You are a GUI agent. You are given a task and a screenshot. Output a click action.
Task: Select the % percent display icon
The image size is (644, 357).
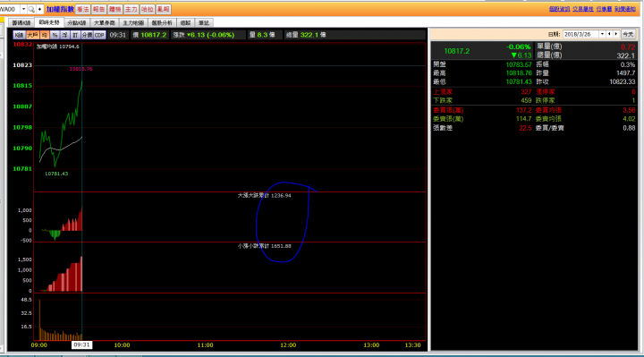click(55, 35)
